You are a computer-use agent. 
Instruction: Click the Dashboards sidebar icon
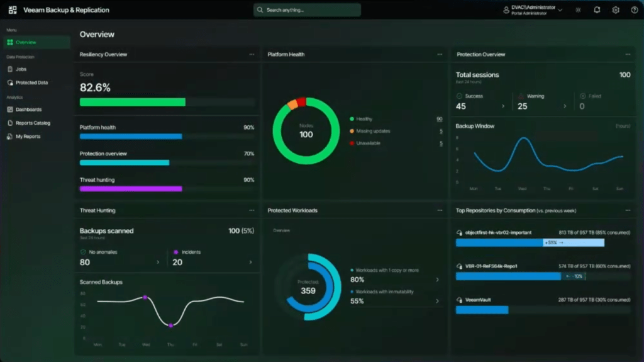(x=10, y=110)
